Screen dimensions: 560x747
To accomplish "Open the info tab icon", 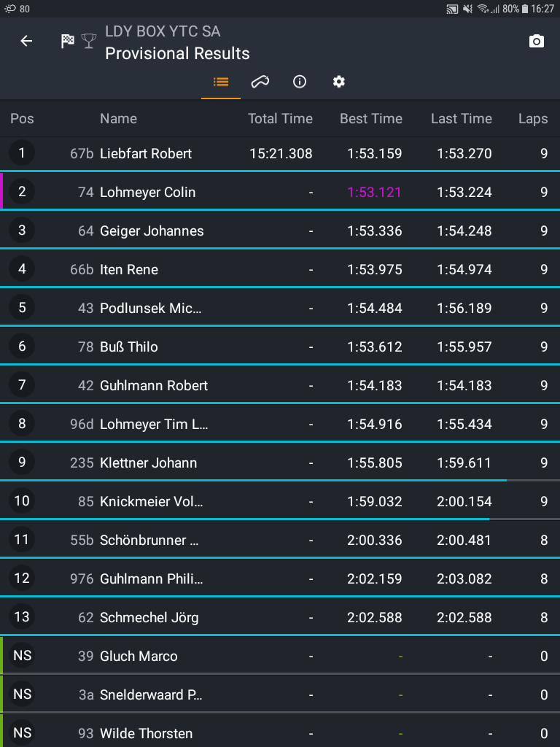I will click(300, 82).
